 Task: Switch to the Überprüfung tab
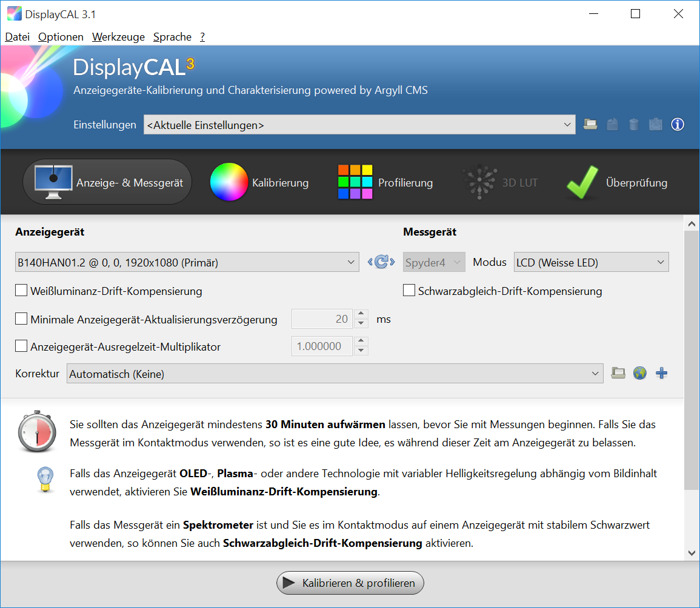pos(617,182)
